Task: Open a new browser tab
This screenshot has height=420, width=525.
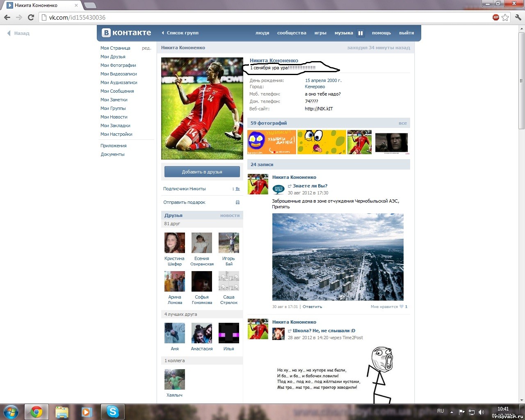Action: (90, 5)
